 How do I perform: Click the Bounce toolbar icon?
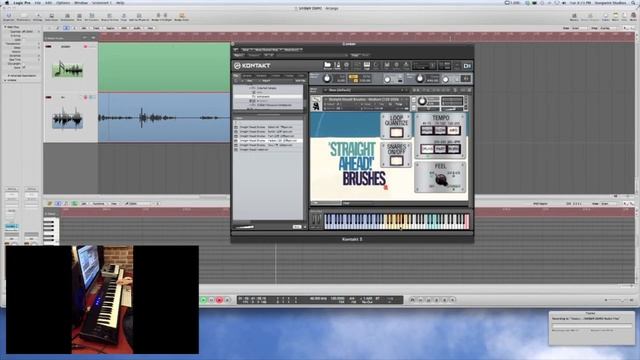click(x=182, y=17)
